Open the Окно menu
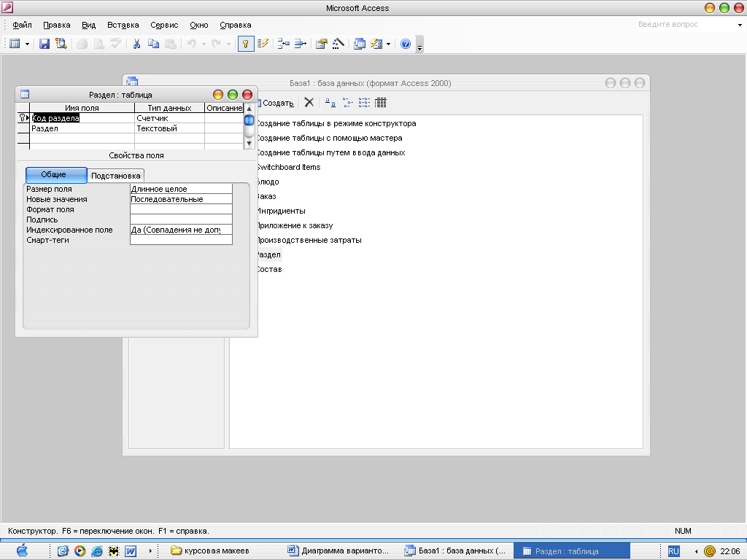This screenshot has height=560, width=747. coord(198,25)
